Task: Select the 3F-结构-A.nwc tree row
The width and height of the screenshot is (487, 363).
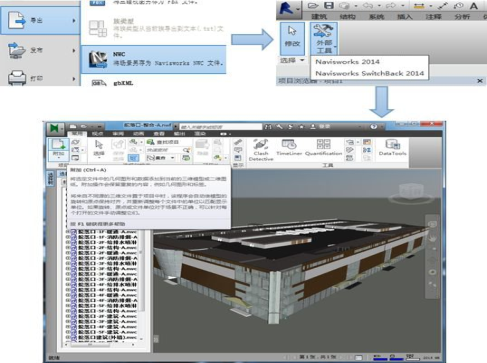Action: [x=107, y=268]
